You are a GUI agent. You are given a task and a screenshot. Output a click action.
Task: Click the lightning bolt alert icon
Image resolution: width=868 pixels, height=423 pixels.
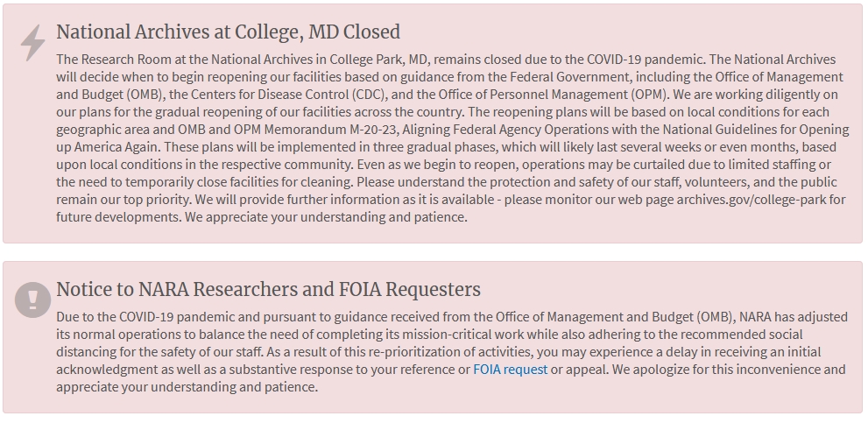click(x=33, y=42)
